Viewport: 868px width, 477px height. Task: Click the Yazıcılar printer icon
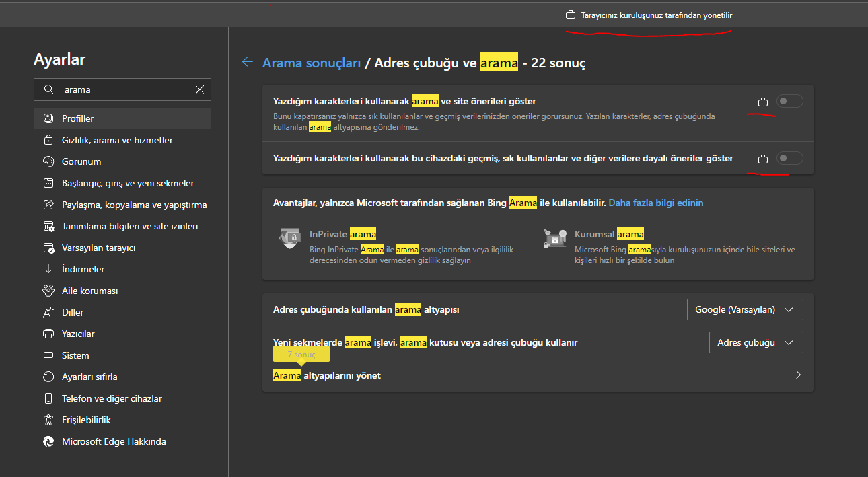(48, 334)
